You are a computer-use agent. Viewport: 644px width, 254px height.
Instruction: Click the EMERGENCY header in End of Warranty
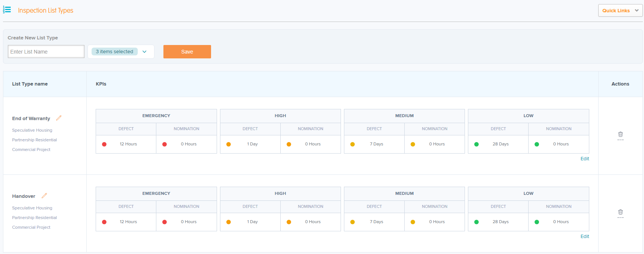(x=156, y=116)
